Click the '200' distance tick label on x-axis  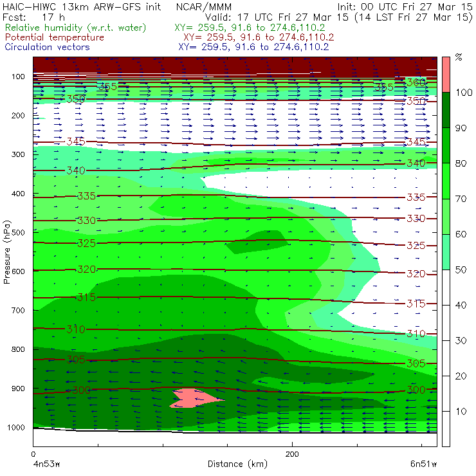tap(292, 454)
